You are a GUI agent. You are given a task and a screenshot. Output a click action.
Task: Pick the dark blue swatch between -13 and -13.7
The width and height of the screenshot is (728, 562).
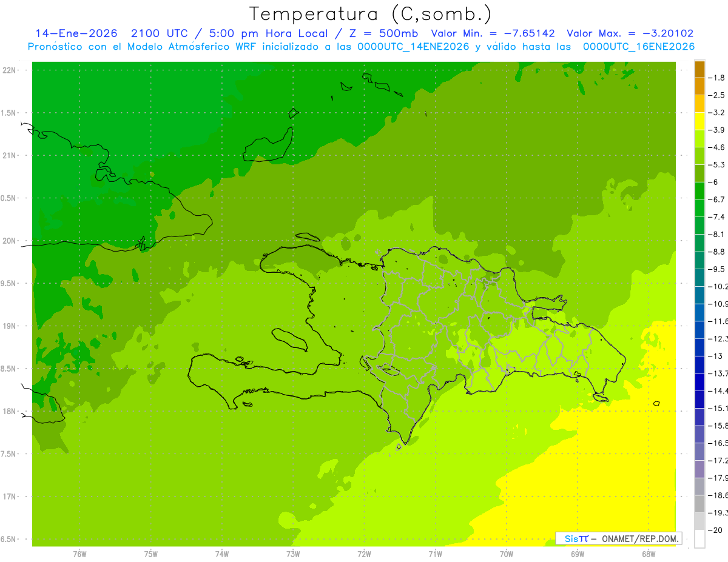click(x=699, y=365)
